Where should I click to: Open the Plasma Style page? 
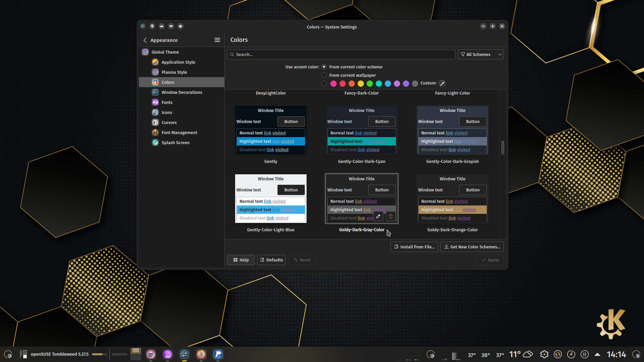[x=181, y=72]
